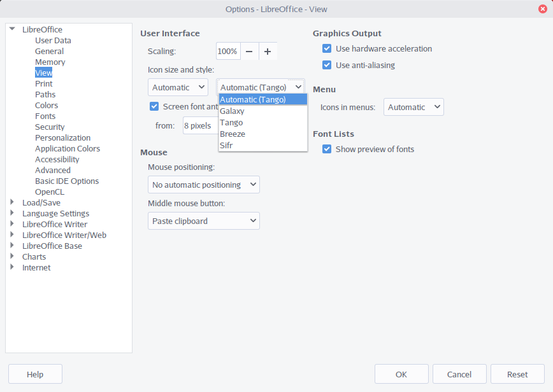Reset the options page
The height and width of the screenshot is (392, 553).
(517, 374)
